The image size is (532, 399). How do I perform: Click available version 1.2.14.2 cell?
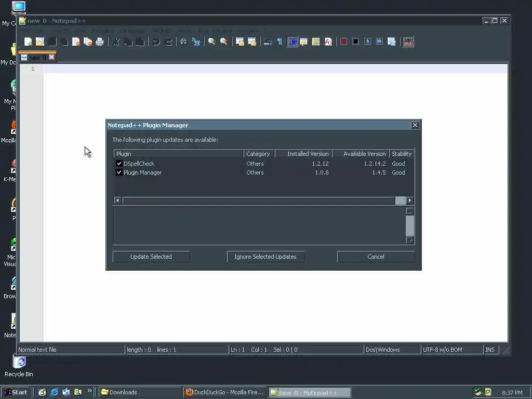click(x=375, y=164)
